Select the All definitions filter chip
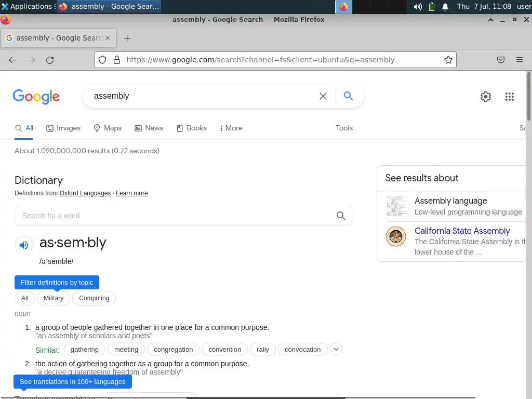 click(25, 298)
